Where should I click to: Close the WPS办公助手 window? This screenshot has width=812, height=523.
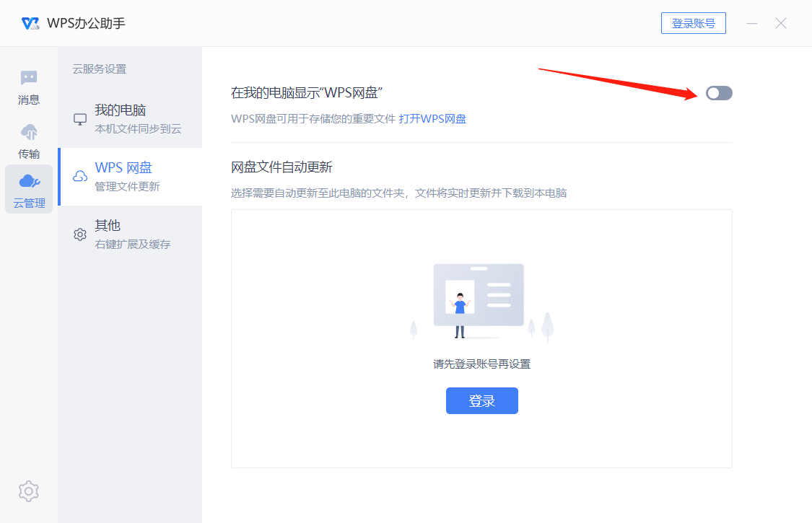[781, 23]
